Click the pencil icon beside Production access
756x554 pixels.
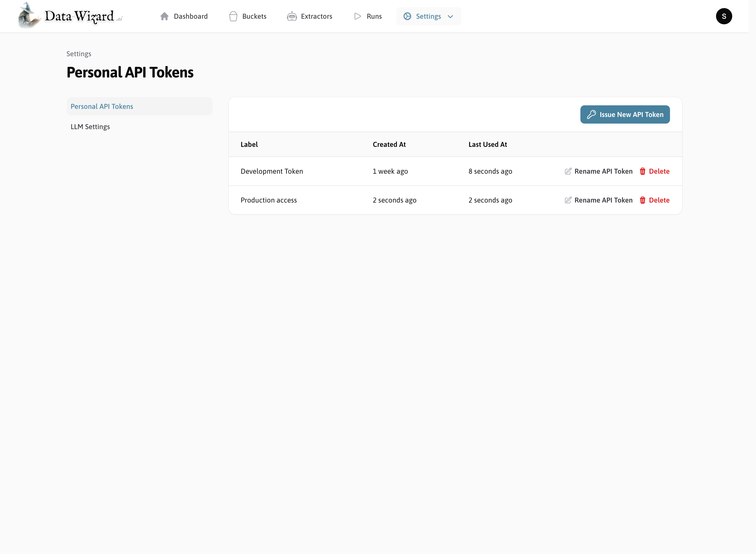click(568, 200)
